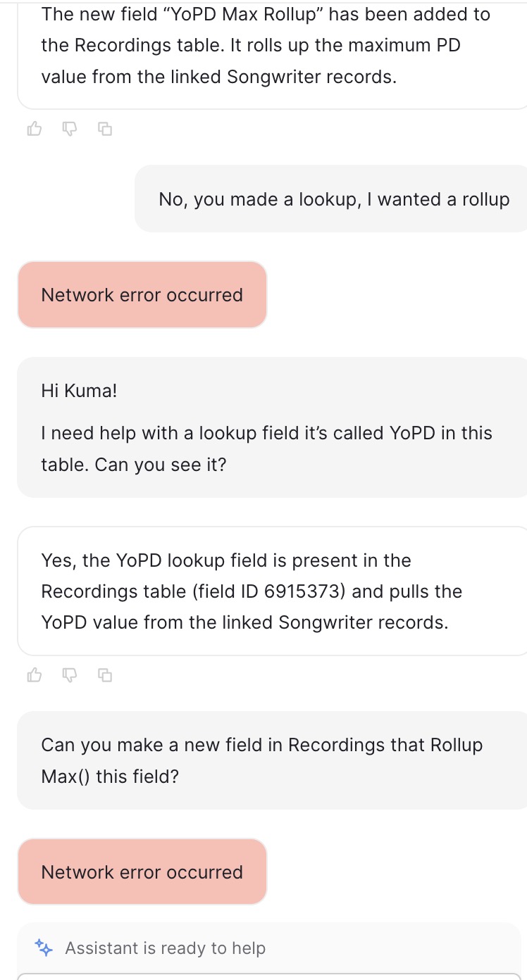Copy the YoPD Max Rollup response
Image resolution: width=527 pixels, height=980 pixels.
coord(105,129)
